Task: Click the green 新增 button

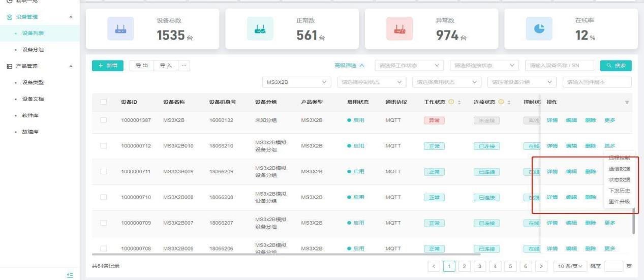Action: (x=107, y=66)
